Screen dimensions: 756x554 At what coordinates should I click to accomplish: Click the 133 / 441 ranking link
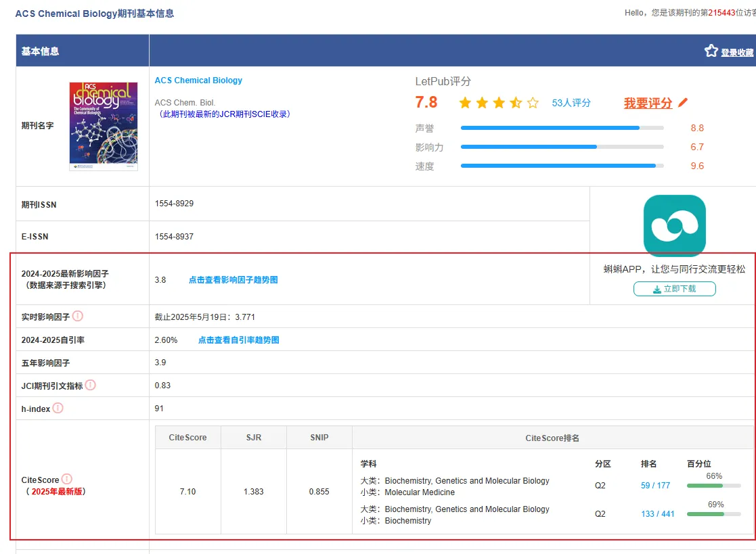point(658,514)
